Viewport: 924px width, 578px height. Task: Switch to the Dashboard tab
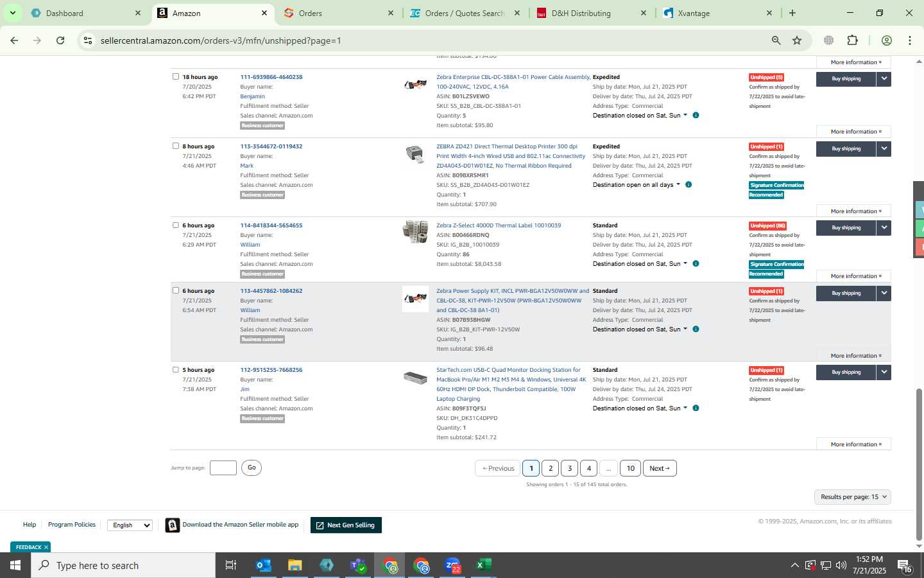pyautogui.click(x=87, y=13)
